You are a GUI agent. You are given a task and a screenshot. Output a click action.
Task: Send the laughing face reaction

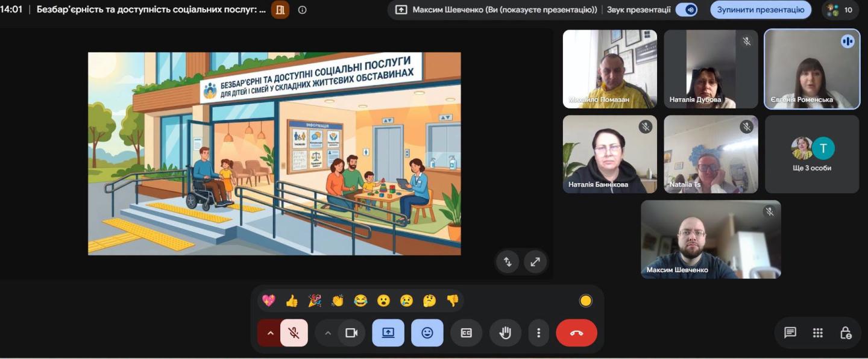(360, 301)
